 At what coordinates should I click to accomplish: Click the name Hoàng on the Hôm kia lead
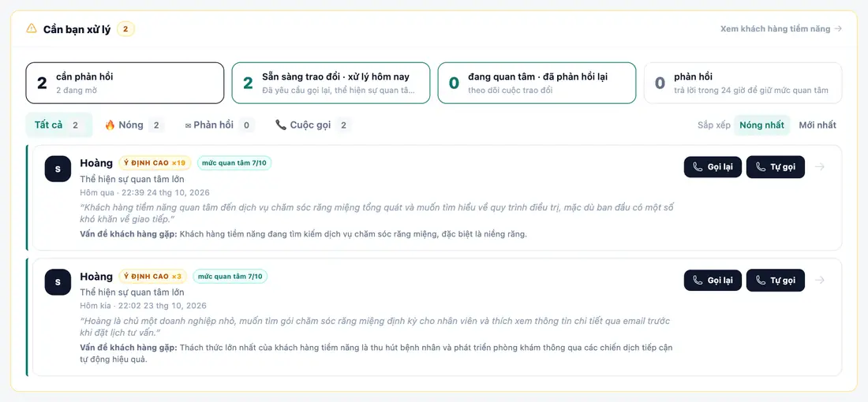96,276
